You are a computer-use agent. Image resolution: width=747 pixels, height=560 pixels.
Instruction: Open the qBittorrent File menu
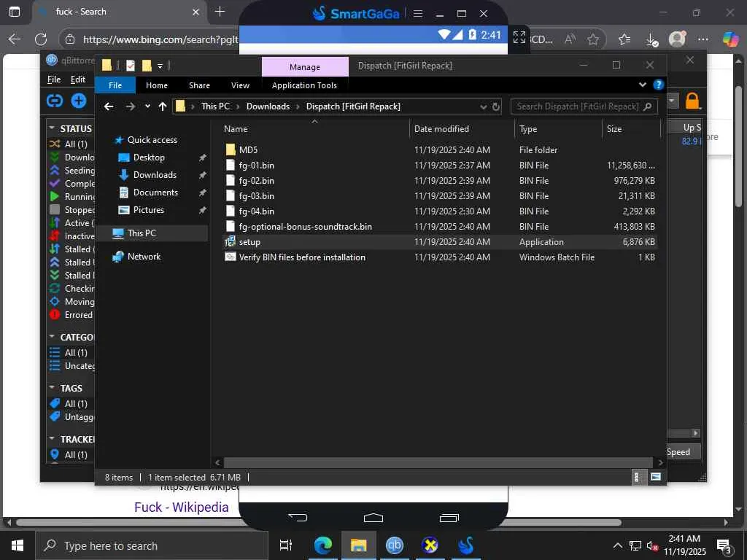point(54,79)
